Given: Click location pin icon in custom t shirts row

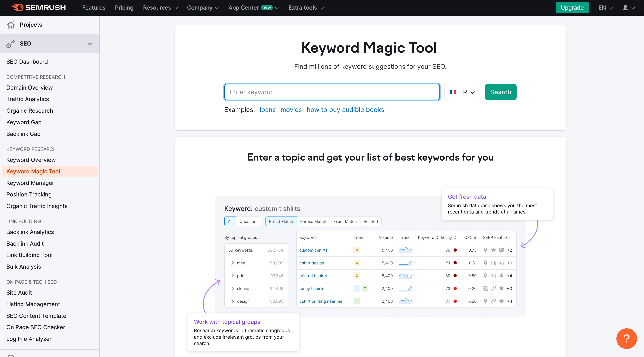Looking at the screenshot, I should (485, 250).
